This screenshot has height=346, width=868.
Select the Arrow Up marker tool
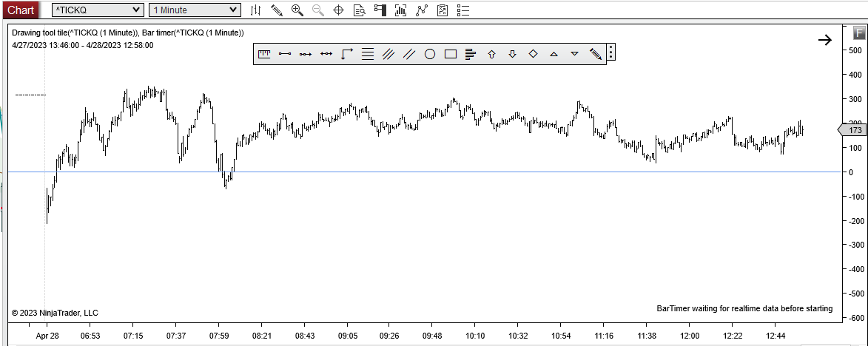click(491, 54)
